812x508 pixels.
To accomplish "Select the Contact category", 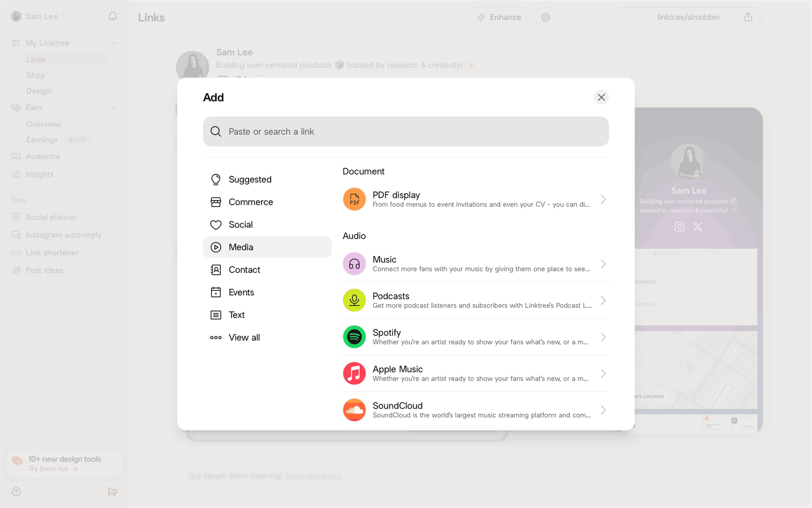I will (267, 270).
